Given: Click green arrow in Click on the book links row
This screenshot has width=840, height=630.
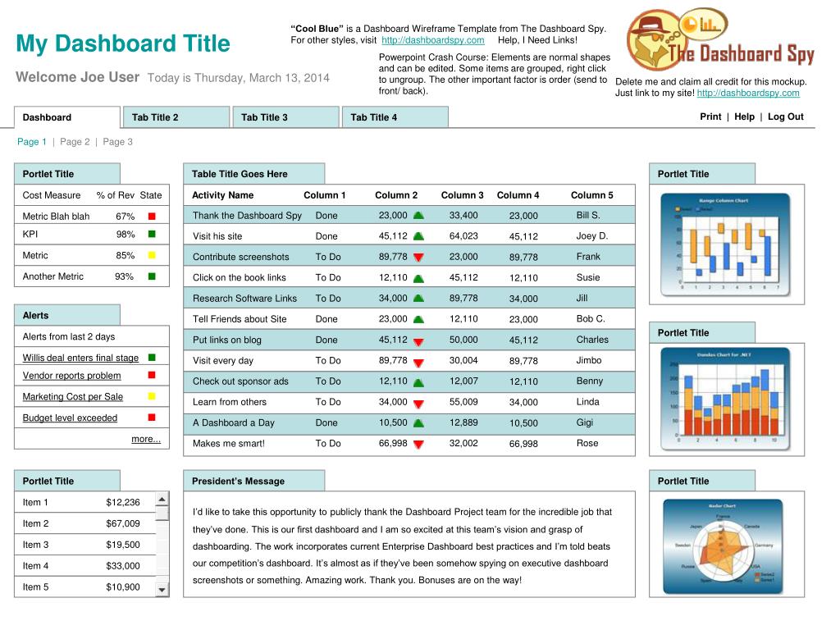Looking at the screenshot, I should tap(419, 278).
